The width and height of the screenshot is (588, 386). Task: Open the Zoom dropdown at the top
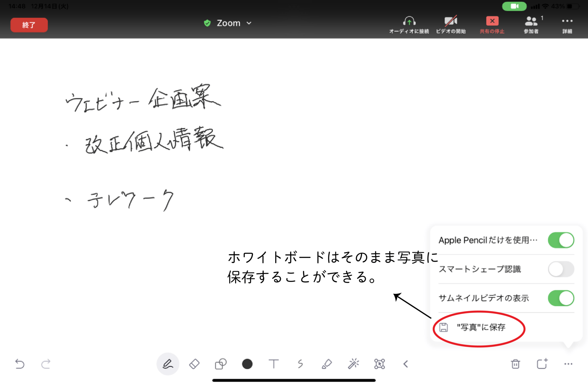pyautogui.click(x=249, y=23)
